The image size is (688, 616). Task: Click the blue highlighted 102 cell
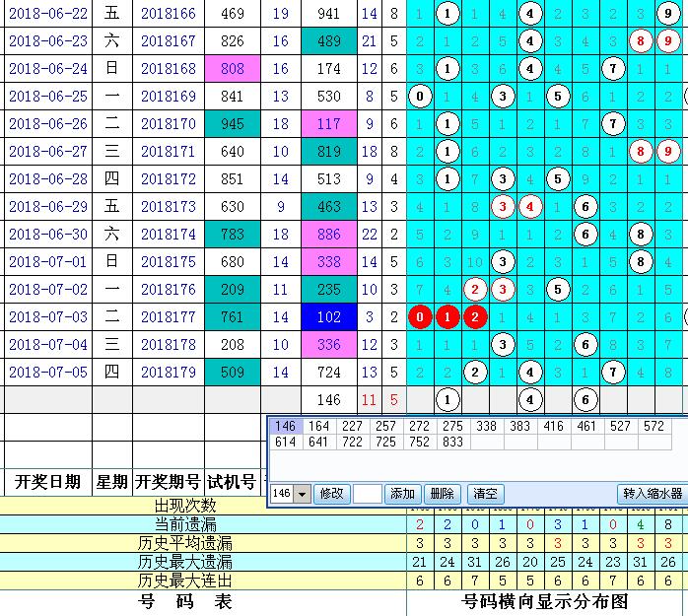click(329, 317)
